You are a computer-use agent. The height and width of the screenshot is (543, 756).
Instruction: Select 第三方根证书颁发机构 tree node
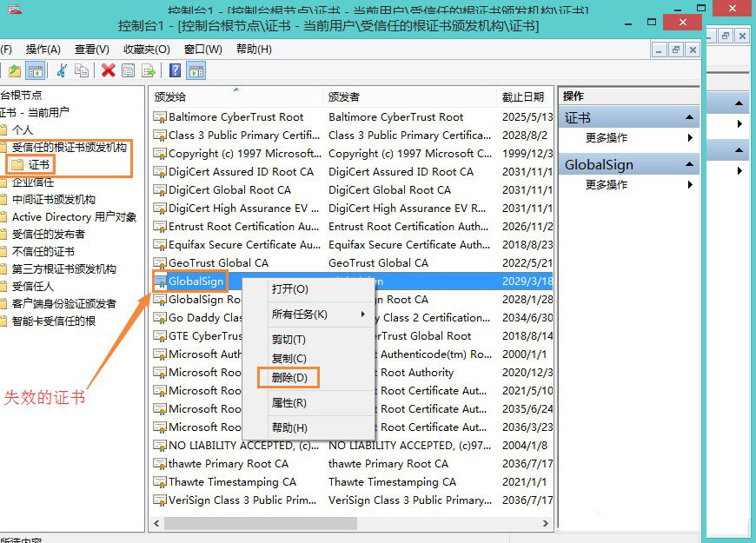(x=64, y=269)
